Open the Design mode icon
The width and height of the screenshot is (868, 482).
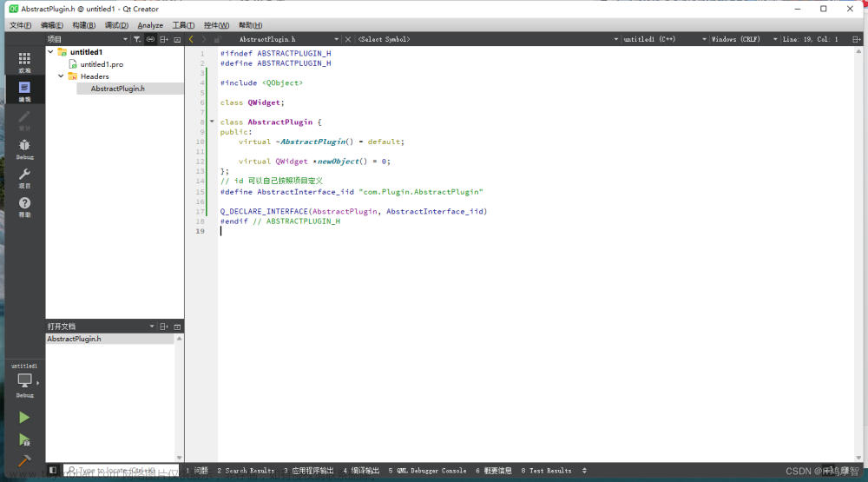[x=24, y=120]
